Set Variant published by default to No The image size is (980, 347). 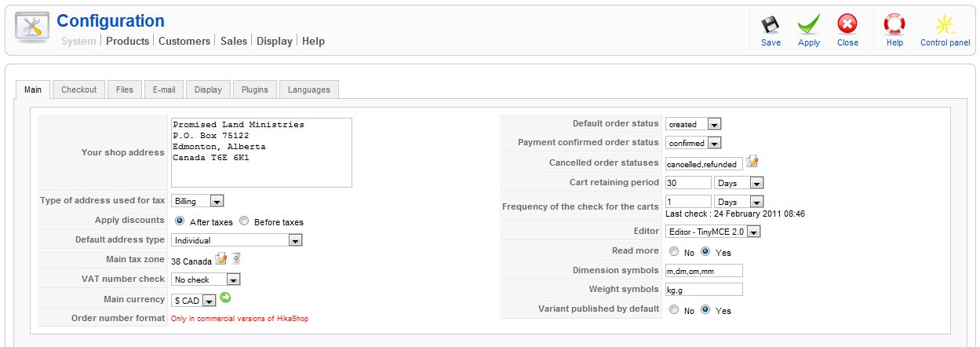[674, 310]
